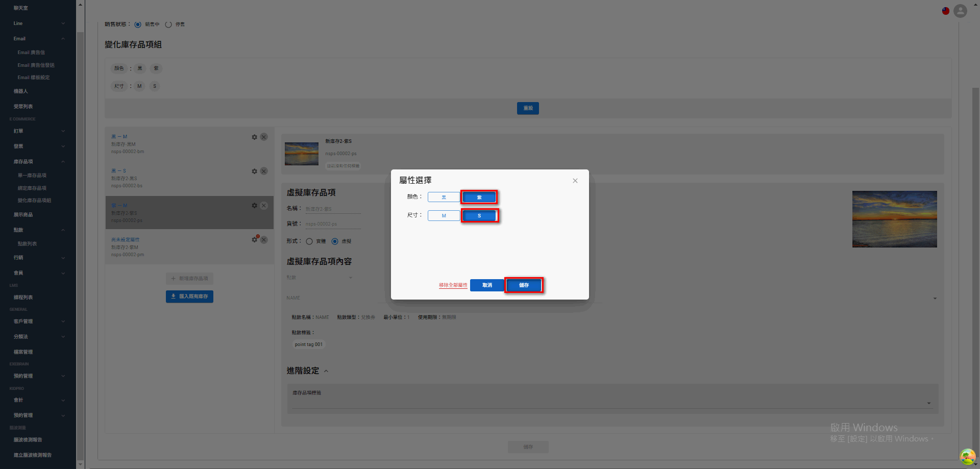Collapse the 進階設定 section
Image resolution: width=980 pixels, height=469 pixels.
326,372
